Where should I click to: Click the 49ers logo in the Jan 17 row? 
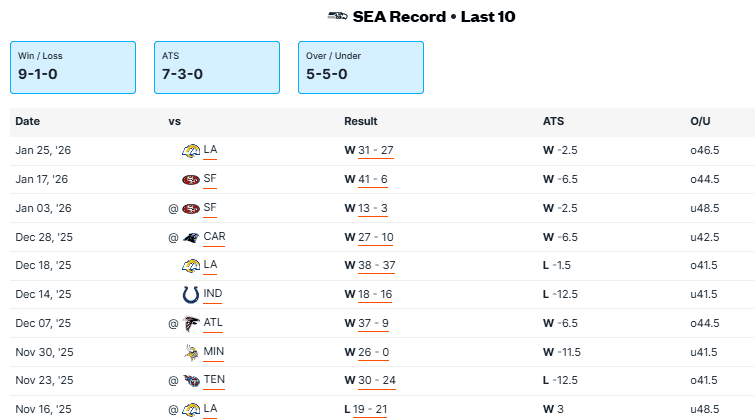(190, 179)
